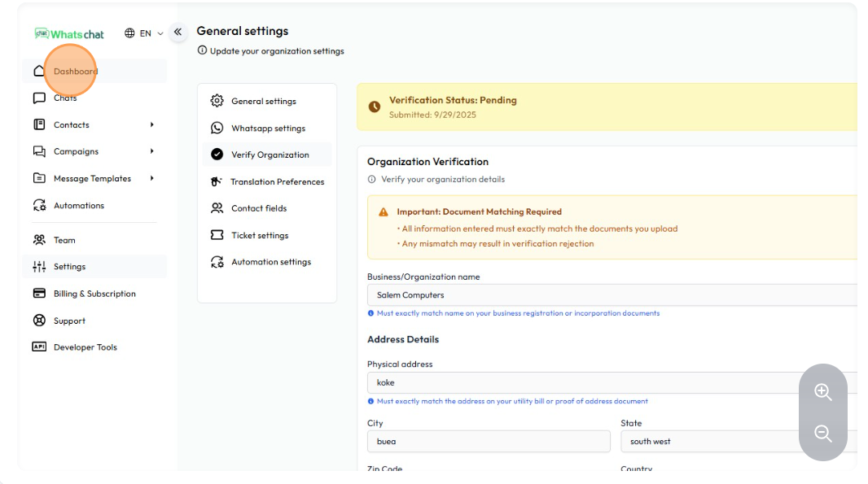Image resolution: width=868 pixels, height=484 pixels.
Task: Click the zoom in magnifier icon
Action: tap(822, 392)
